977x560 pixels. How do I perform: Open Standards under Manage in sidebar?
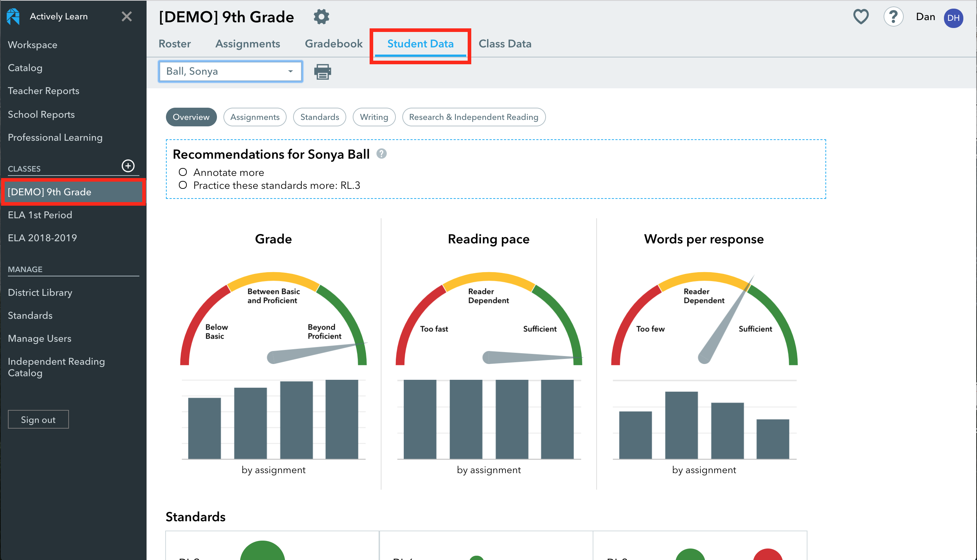tap(30, 316)
